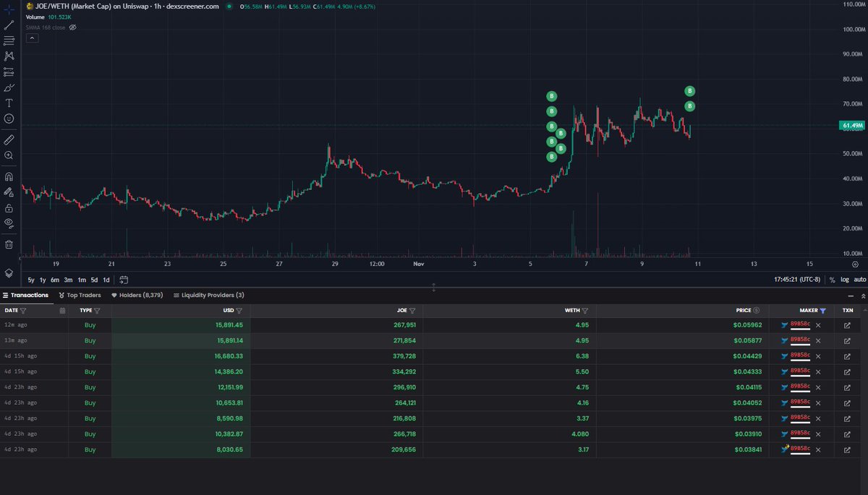868x495 pixels.
Task: Open transaction link for $0.04333 row
Action: point(847,372)
